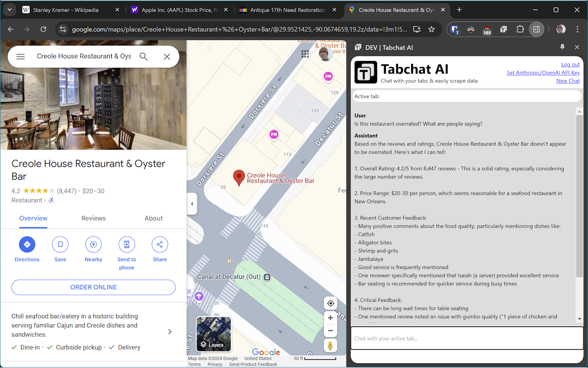
Task: Zoom in on the map
Action: pyautogui.click(x=330, y=318)
